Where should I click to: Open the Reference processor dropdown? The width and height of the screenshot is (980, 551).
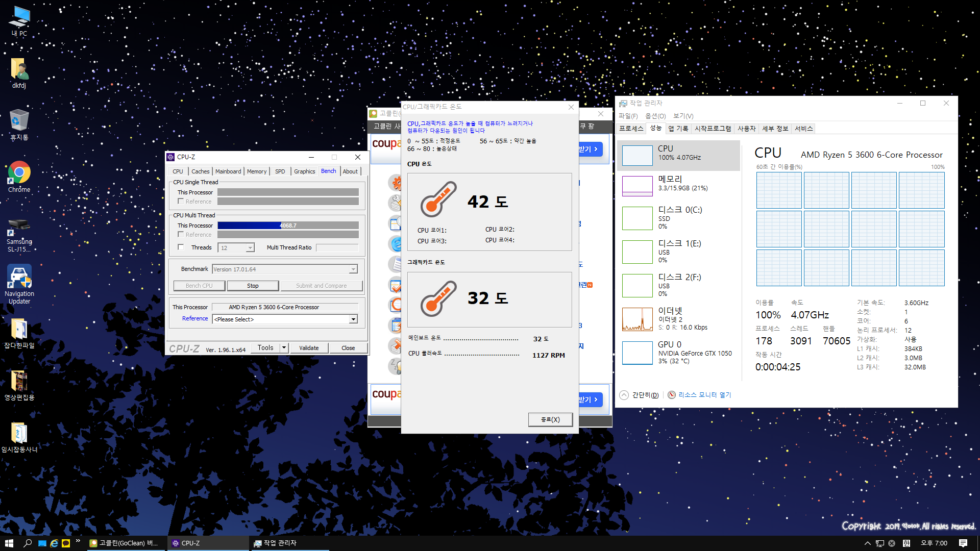point(353,319)
